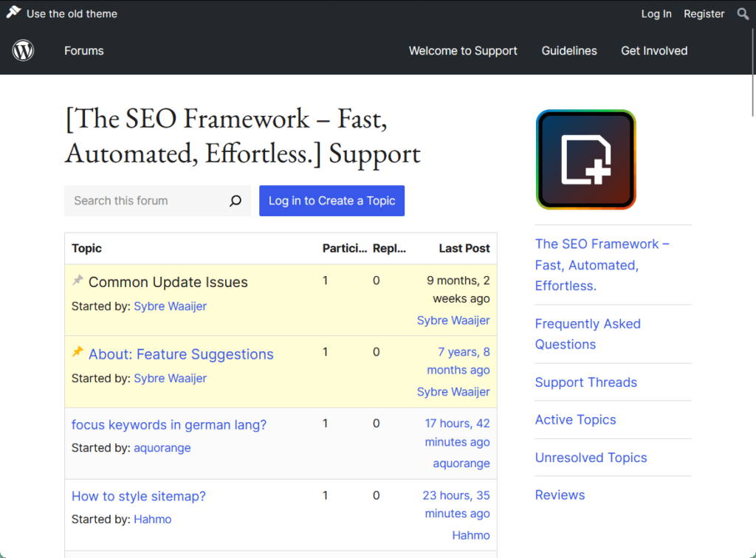Click the gray pin icon on Common Update Issues
The image size is (756, 558).
click(x=78, y=280)
